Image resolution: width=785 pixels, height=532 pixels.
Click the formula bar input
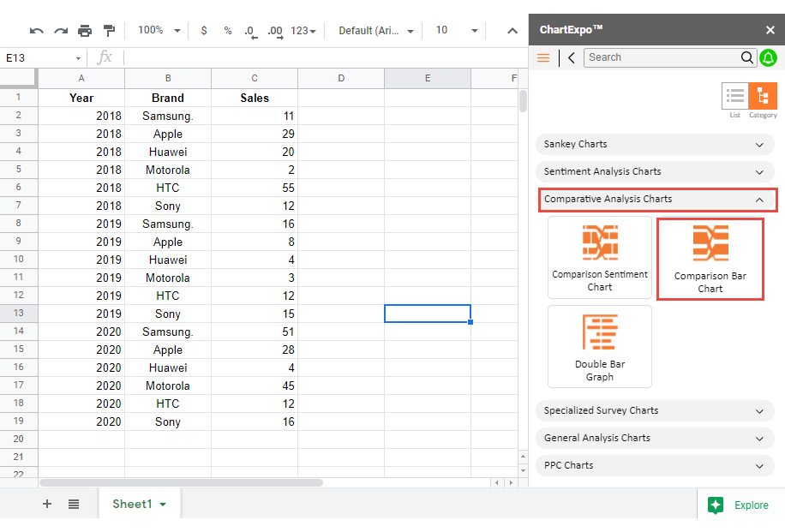point(326,58)
